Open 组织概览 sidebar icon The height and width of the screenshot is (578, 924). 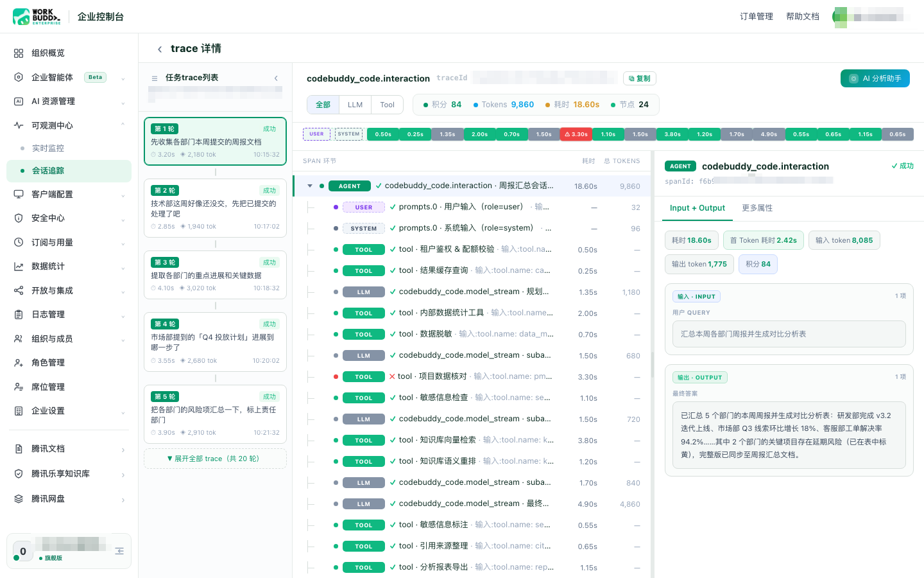[x=19, y=53]
